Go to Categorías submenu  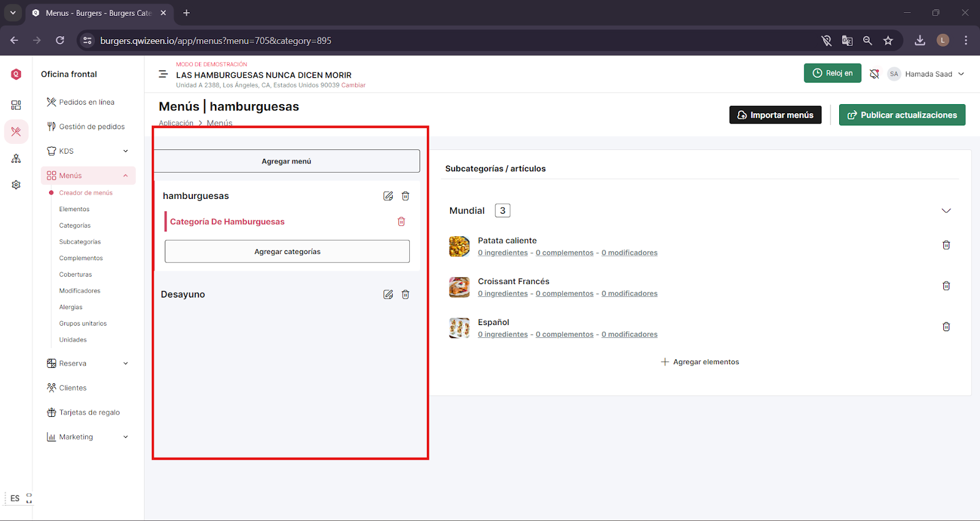pyautogui.click(x=75, y=226)
